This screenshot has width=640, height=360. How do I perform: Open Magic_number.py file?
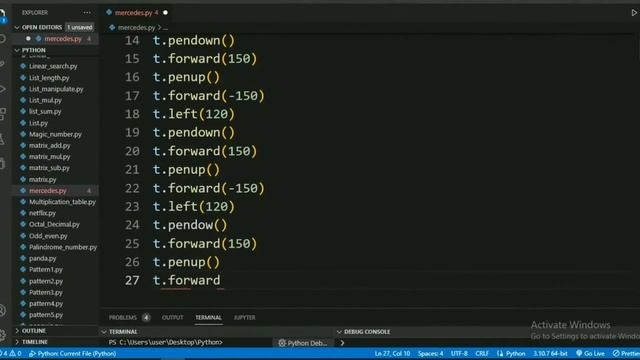[55, 134]
